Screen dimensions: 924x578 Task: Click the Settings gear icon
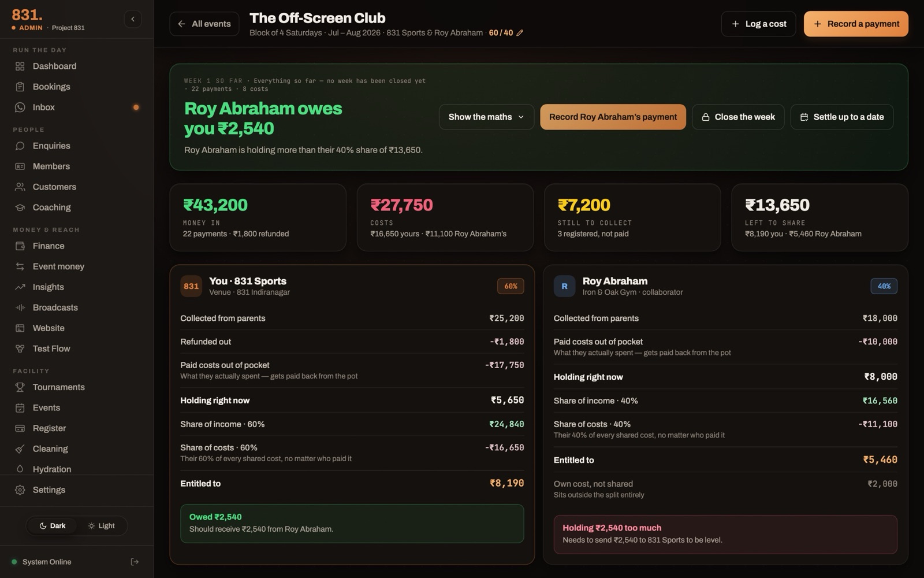click(x=20, y=490)
